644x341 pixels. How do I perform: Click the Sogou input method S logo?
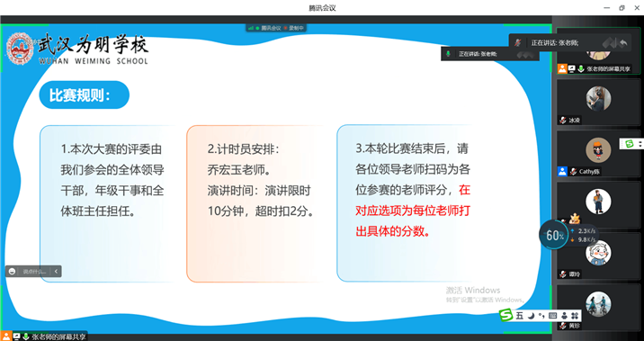pos(506,315)
